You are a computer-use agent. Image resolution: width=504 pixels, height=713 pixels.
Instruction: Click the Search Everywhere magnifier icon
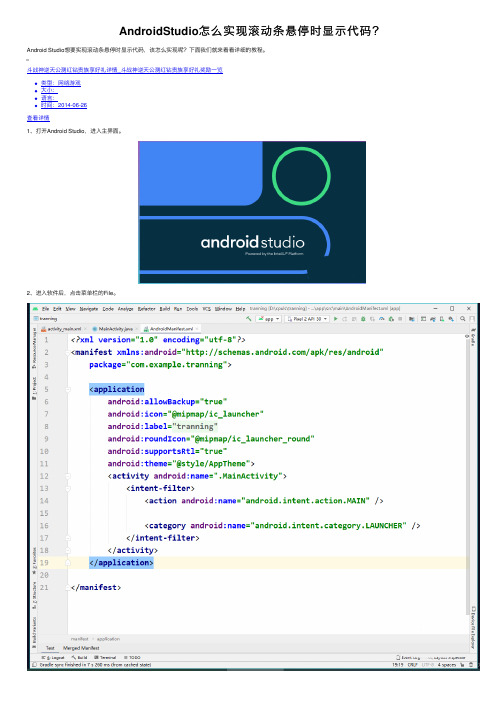(x=463, y=319)
